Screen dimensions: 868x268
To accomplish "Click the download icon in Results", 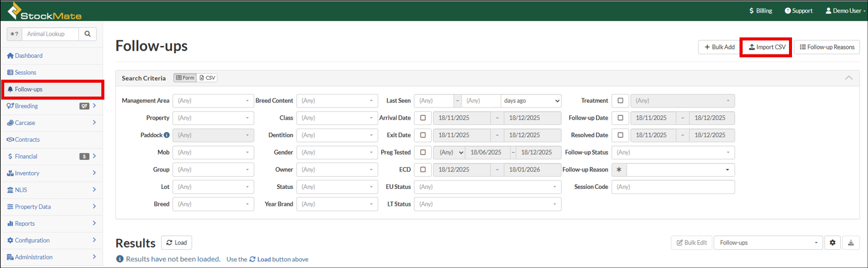I will [x=851, y=243].
